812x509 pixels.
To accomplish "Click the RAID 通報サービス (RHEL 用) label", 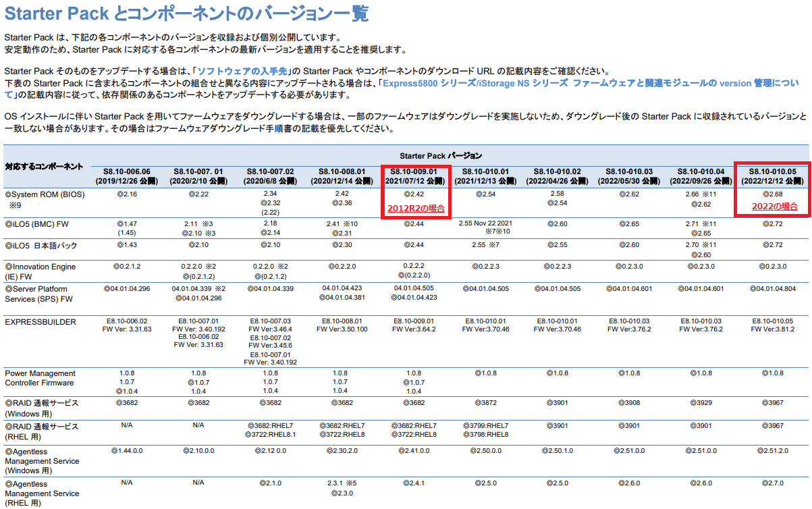I will pyautogui.click(x=42, y=431).
